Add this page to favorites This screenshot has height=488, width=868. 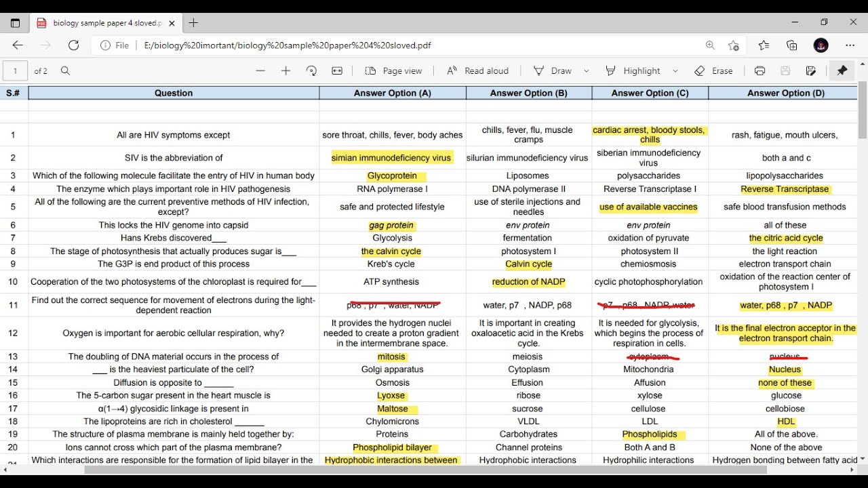[x=734, y=45]
